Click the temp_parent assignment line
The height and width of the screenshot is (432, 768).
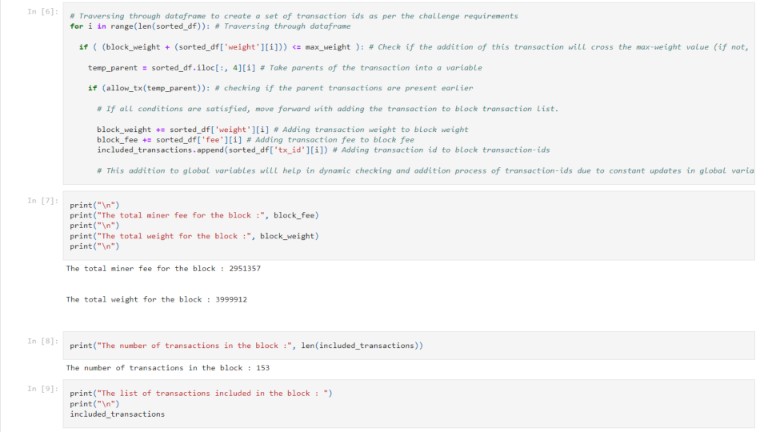point(285,68)
